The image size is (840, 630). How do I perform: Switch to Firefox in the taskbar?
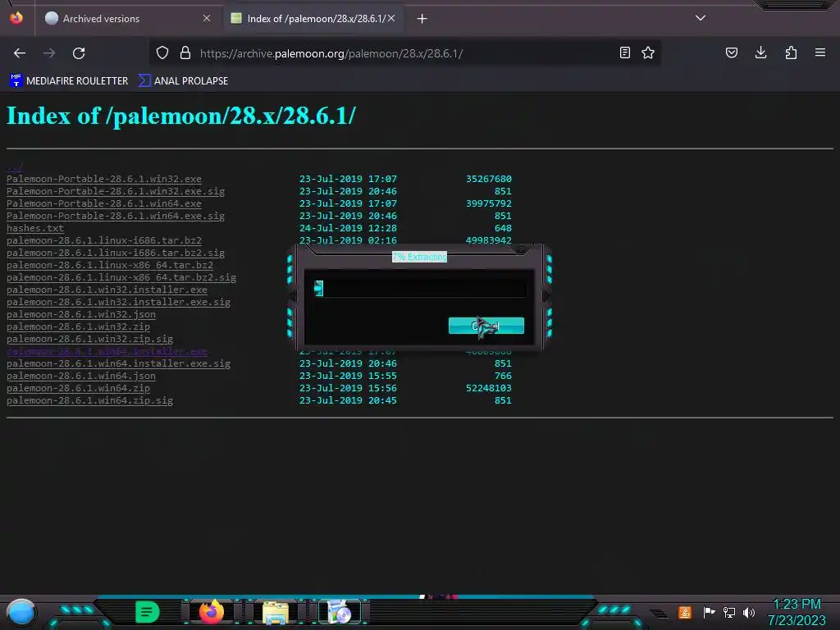point(212,612)
